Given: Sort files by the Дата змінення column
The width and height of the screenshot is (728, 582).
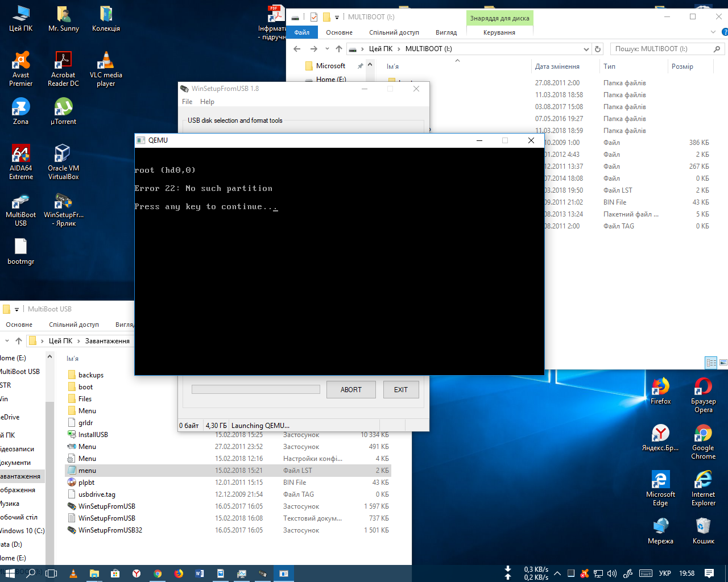Looking at the screenshot, I should [557, 66].
